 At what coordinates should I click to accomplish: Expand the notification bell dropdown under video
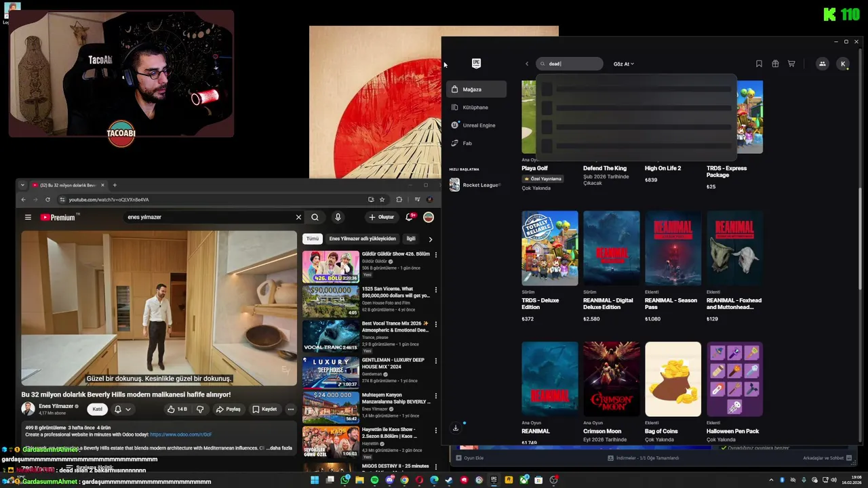click(x=122, y=409)
